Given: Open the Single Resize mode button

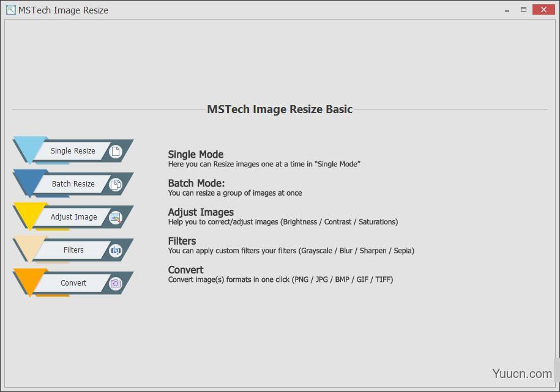Looking at the screenshot, I should tap(73, 151).
